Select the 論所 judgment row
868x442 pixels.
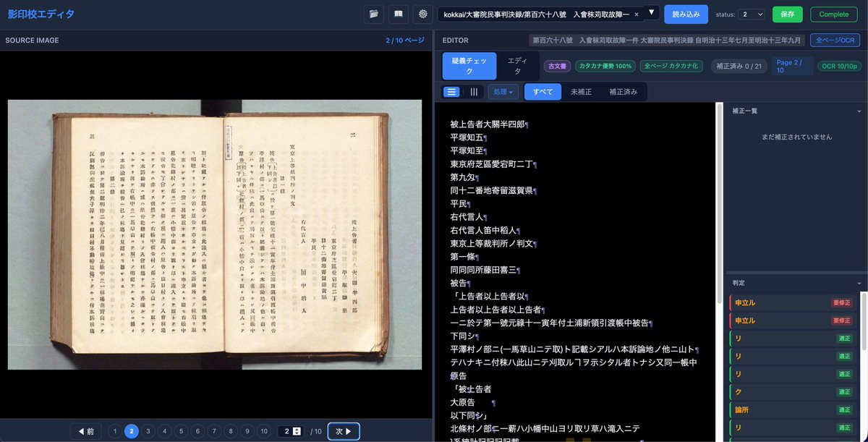pos(791,409)
